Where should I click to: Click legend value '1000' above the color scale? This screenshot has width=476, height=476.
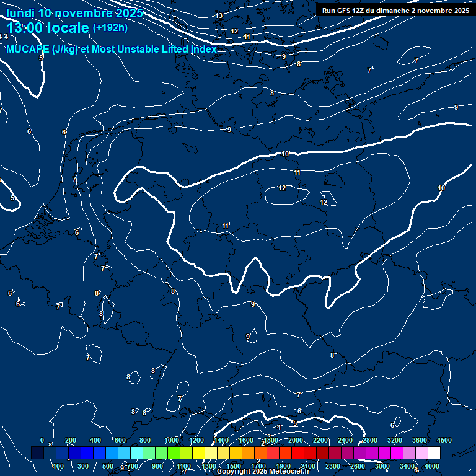[172, 440]
